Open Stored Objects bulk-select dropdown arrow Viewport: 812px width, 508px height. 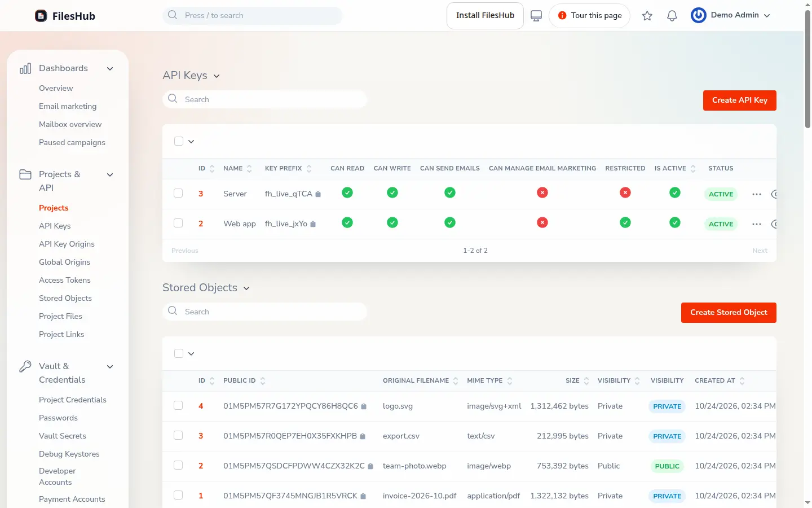(191, 354)
